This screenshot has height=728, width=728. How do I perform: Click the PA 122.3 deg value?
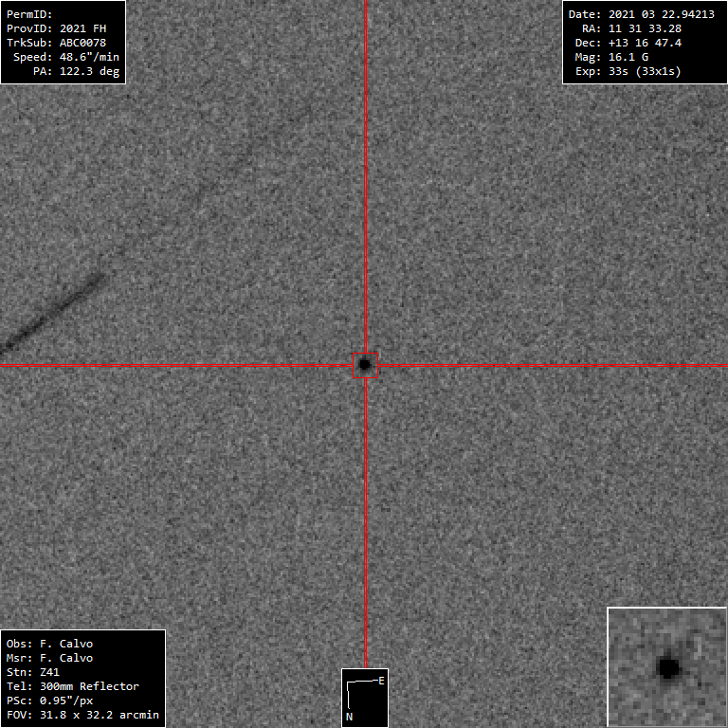(76, 71)
